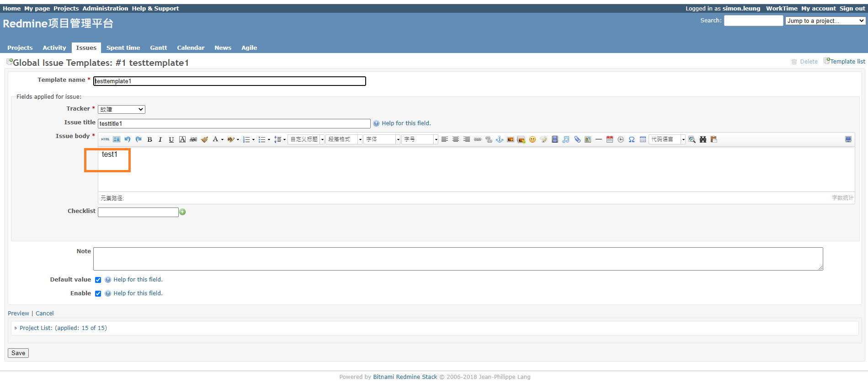Remove the hyperlink with unlink icon
The image size is (868, 383).
489,139
